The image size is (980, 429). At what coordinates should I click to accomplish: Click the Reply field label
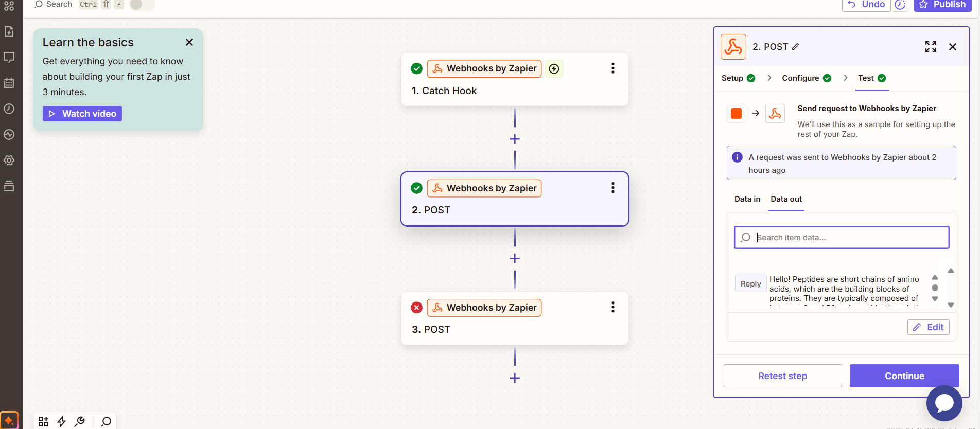coord(750,284)
